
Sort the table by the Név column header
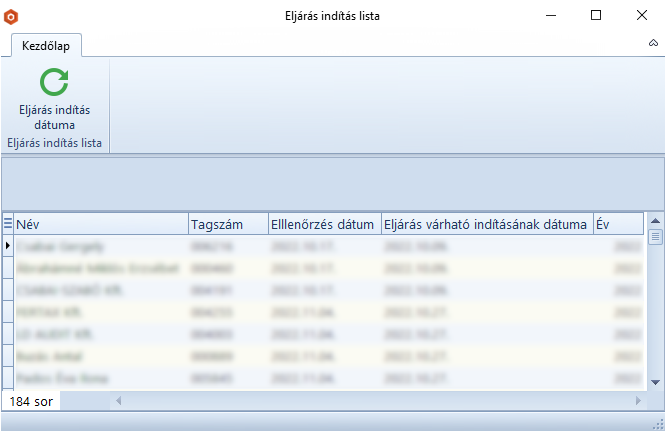pyautogui.click(x=100, y=224)
